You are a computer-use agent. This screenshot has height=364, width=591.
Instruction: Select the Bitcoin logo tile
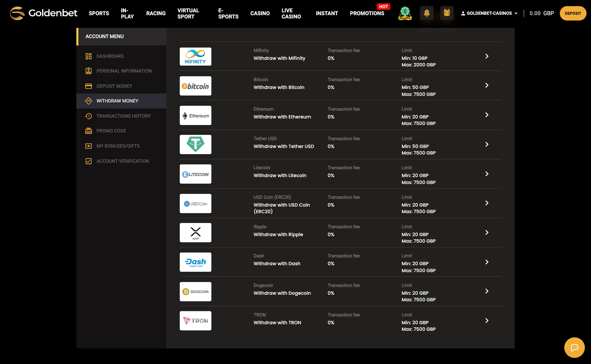click(196, 86)
